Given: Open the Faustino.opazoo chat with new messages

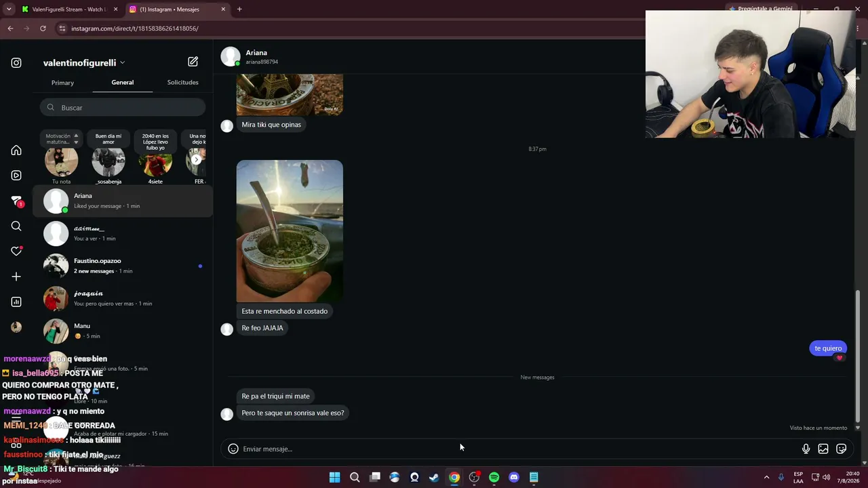Looking at the screenshot, I should pyautogui.click(x=123, y=266).
